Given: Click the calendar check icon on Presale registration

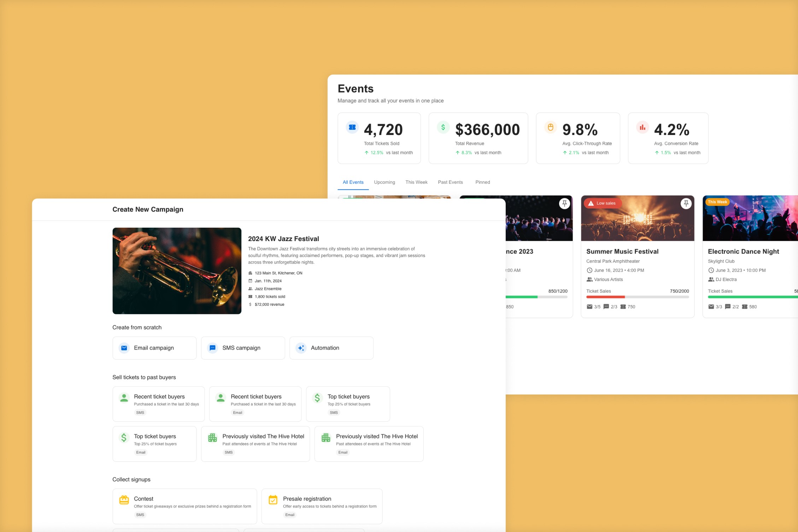Looking at the screenshot, I should tap(273, 500).
